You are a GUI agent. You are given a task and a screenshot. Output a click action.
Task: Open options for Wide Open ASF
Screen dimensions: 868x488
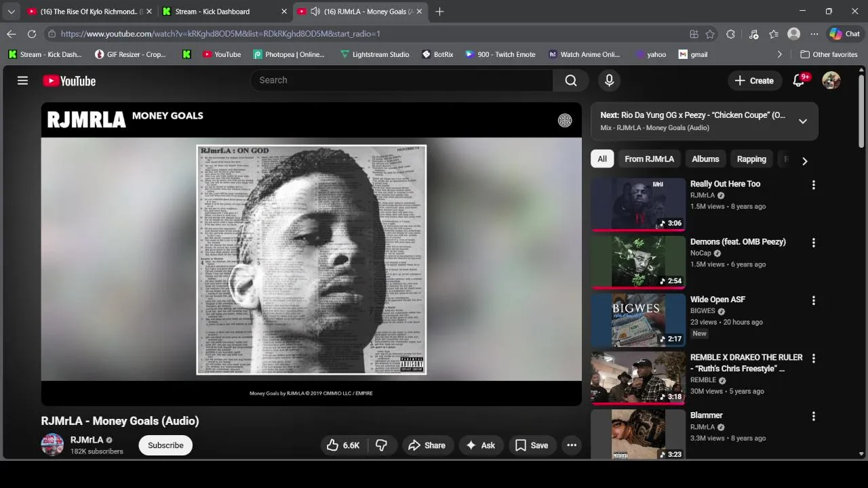coord(814,300)
